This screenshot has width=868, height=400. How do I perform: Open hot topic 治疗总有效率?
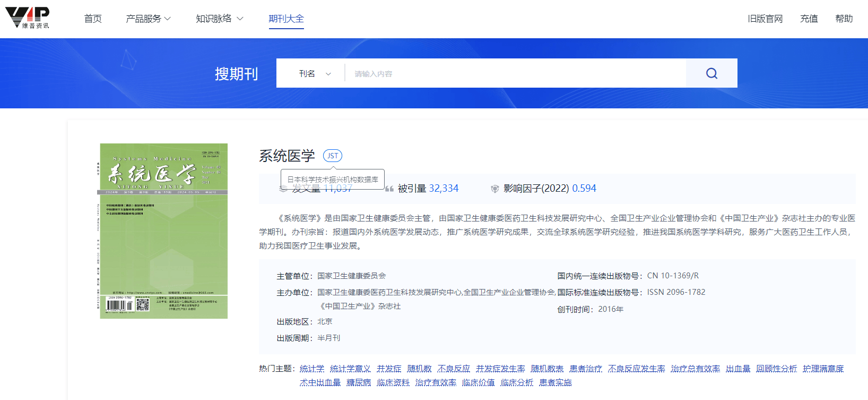pyautogui.click(x=695, y=369)
